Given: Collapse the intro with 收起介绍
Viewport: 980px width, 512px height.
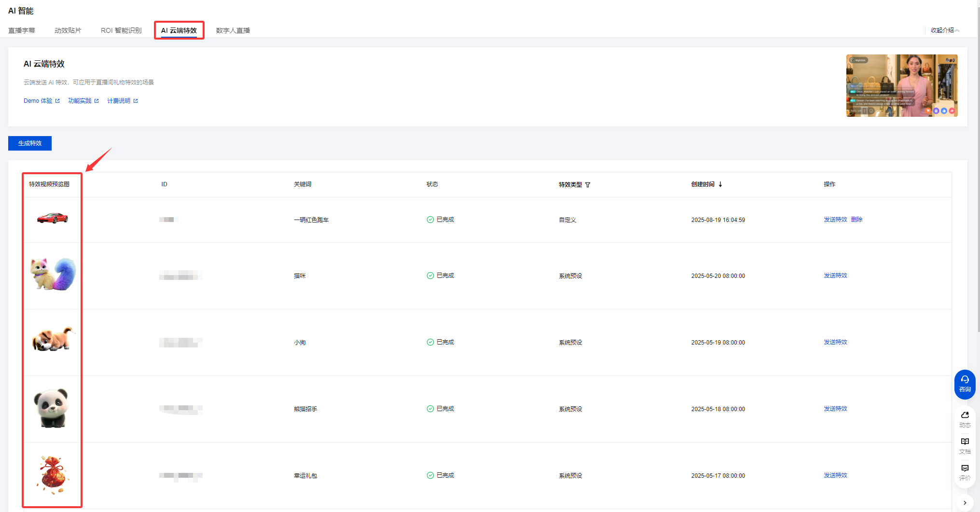Looking at the screenshot, I should click(944, 30).
